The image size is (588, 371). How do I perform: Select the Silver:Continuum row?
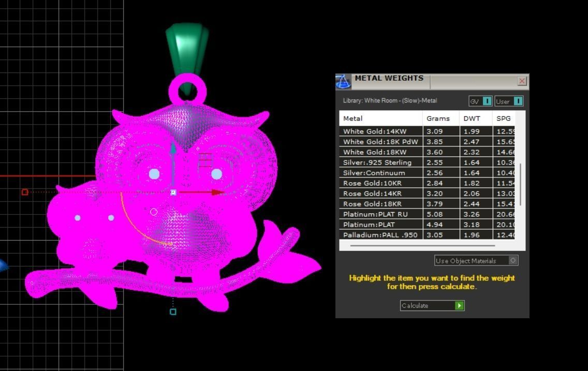pyautogui.click(x=427, y=173)
